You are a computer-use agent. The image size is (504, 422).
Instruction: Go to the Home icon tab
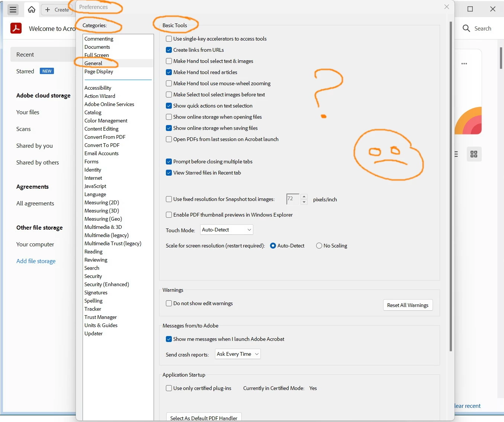coord(32,10)
